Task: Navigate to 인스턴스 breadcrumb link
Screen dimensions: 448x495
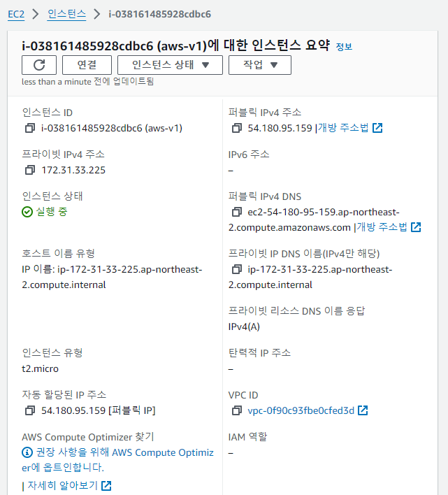Action: 66,14
